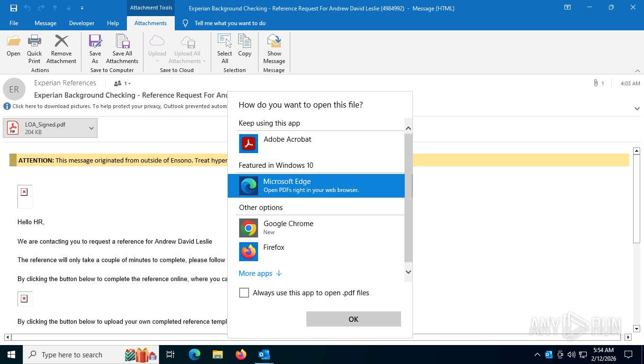Open the notification center icon
644x364 pixels.
coord(628,354)
